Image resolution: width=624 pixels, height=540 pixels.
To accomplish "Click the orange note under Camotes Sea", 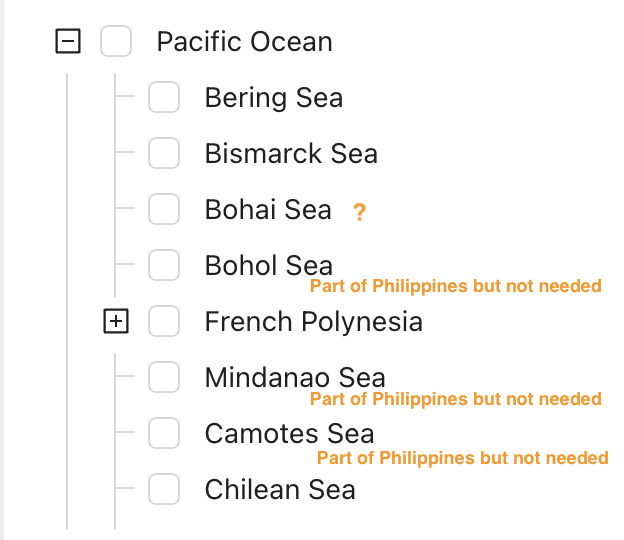I will [x=462, y=459].
